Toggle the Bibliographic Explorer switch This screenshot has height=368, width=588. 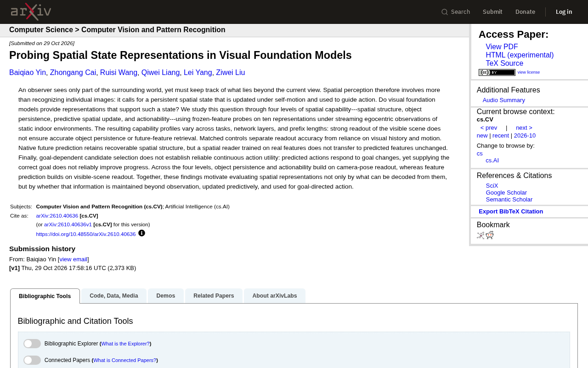click(x=32, y=344)
